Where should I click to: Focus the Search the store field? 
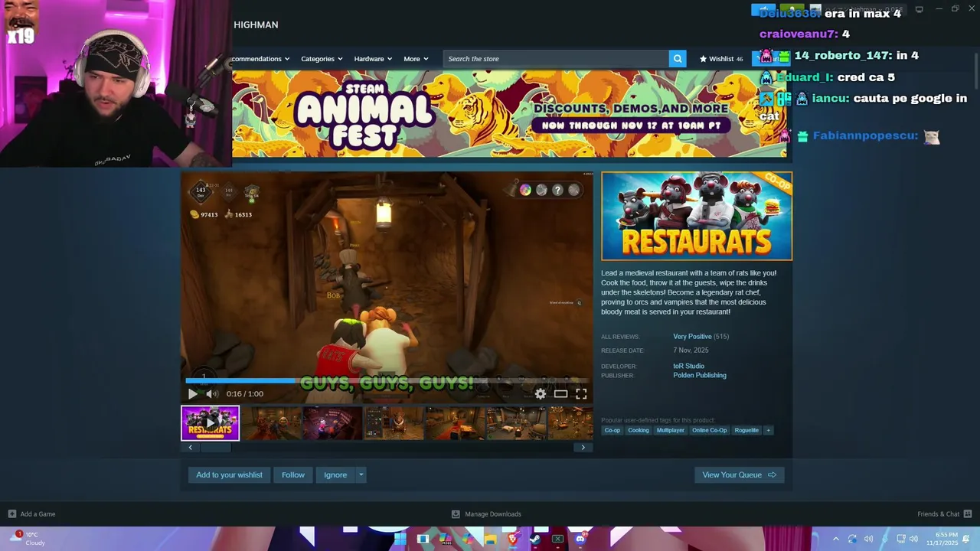click(x=556, y=59)
